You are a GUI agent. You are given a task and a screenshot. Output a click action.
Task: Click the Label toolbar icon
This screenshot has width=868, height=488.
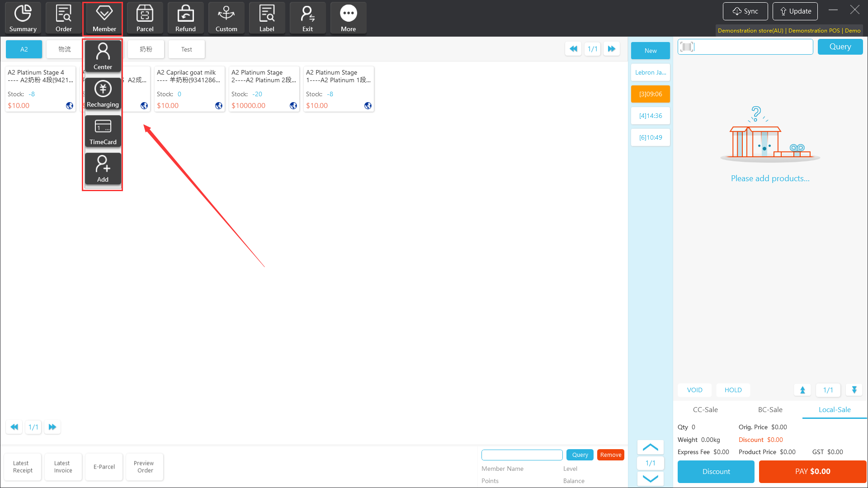click(x=267, y=18)
